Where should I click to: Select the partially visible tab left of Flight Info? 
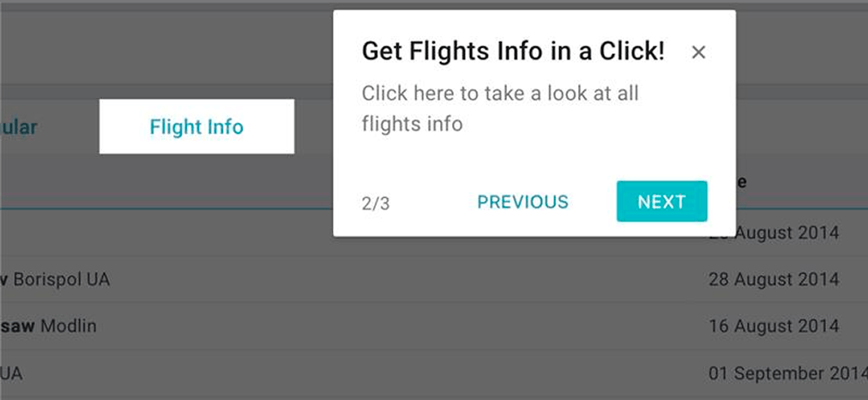17,127
